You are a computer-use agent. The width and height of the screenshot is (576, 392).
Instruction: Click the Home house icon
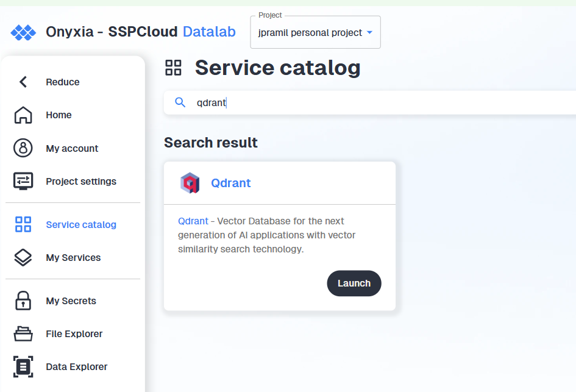tap(23, 115)
